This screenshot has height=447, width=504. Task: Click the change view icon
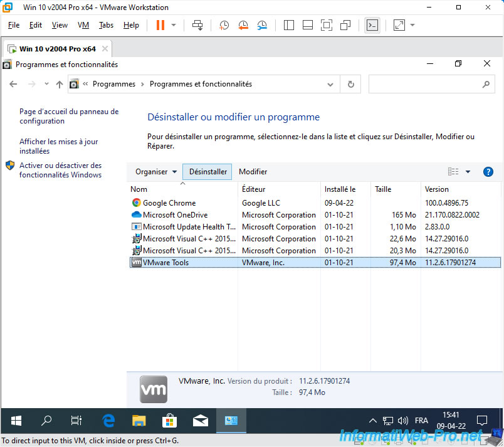tap(453, 172)
